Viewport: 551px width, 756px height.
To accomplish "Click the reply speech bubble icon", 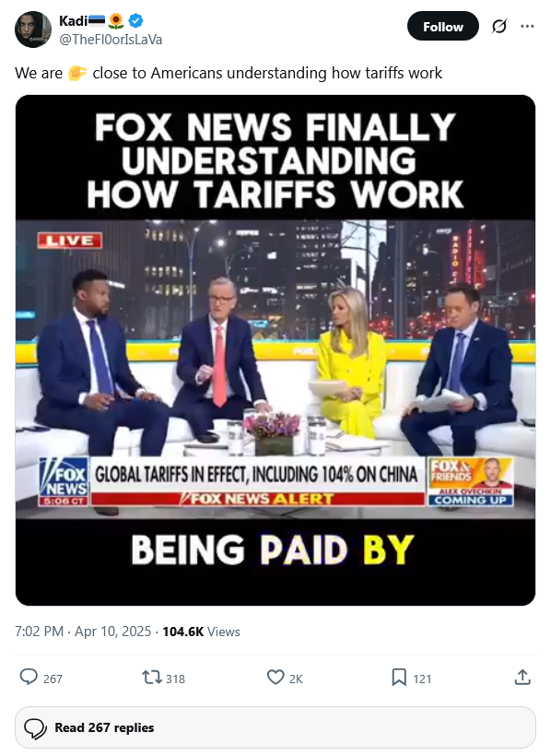I will (29, 677).
